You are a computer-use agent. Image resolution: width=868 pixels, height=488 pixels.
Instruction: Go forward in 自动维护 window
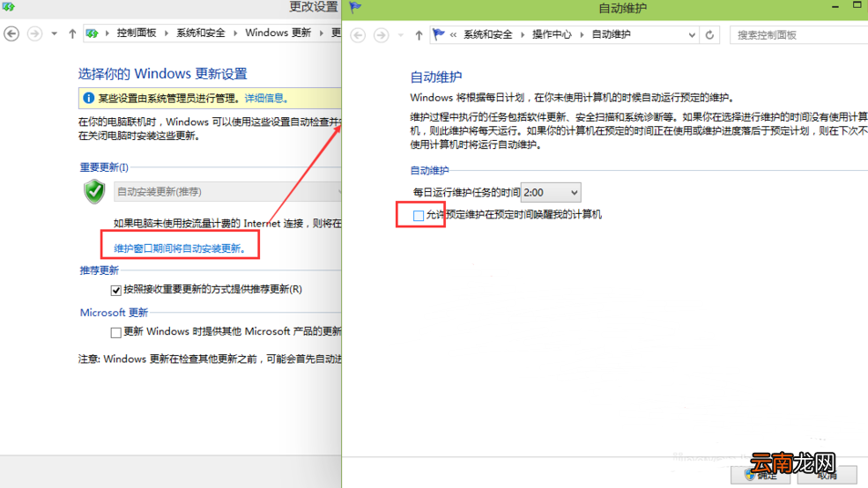coord(381,35)
